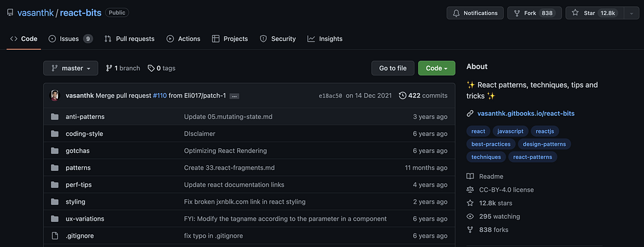This screenshot has width=644, height=247.
Task: Select the reactjs topic tag
Action: (545, 131)
